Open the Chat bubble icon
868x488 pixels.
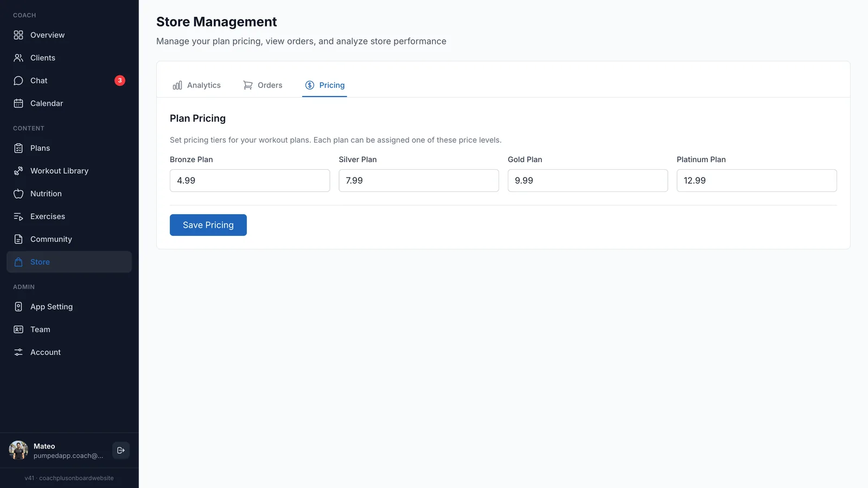(18, 81)
